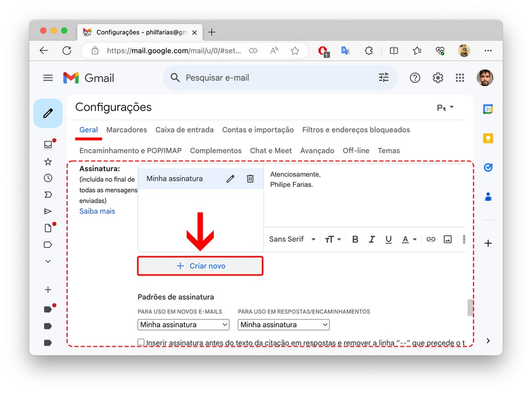Open Sans Serif font dropdown
Screen dimensions: 532x394
point(292,239)
